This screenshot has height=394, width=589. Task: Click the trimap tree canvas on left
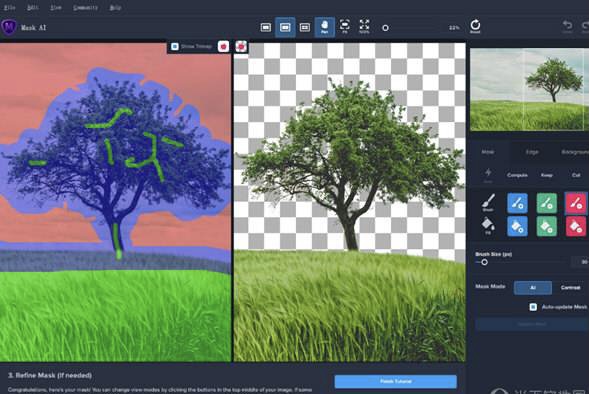click(x=115, y=202)
